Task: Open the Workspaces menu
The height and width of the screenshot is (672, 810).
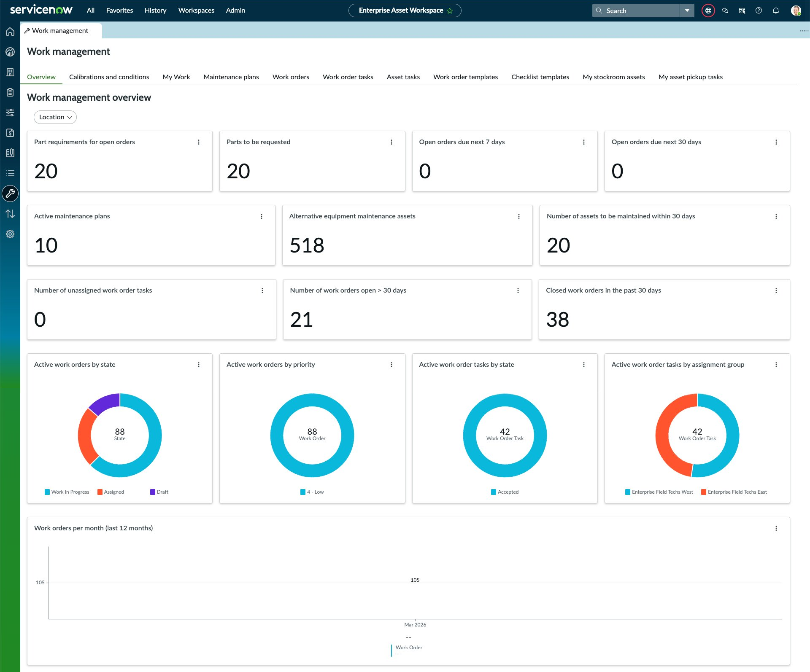Action: pyautogui.click(x=196, y=11)
